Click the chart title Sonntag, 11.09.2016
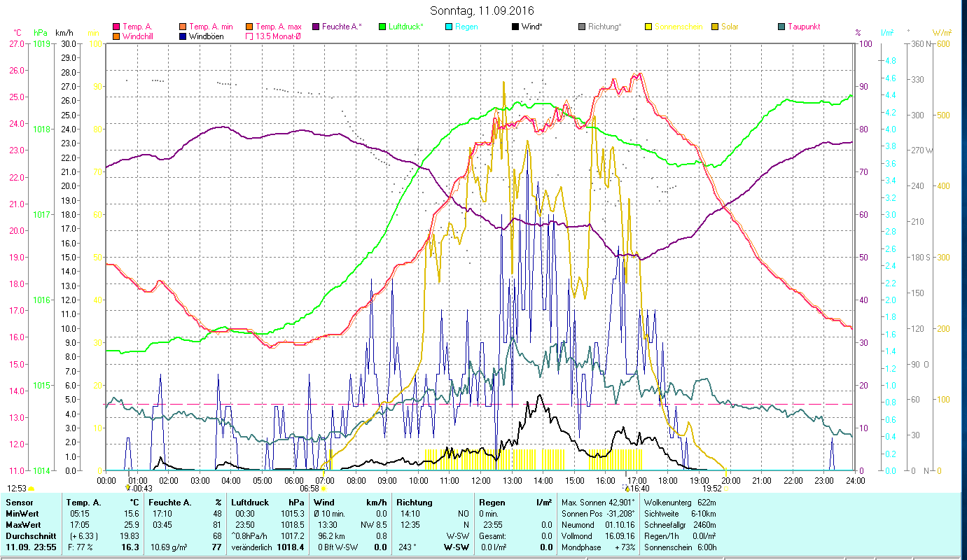The height and width of the screenshot is (560, 967). pos(483,10)
